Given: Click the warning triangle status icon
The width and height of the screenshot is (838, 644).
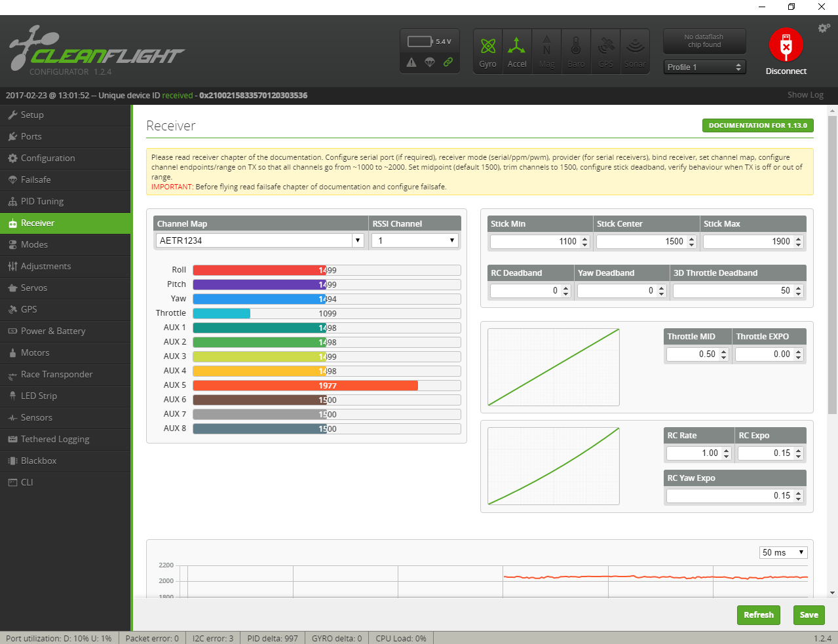Looking at the screenshot, I should pos(411,62).
